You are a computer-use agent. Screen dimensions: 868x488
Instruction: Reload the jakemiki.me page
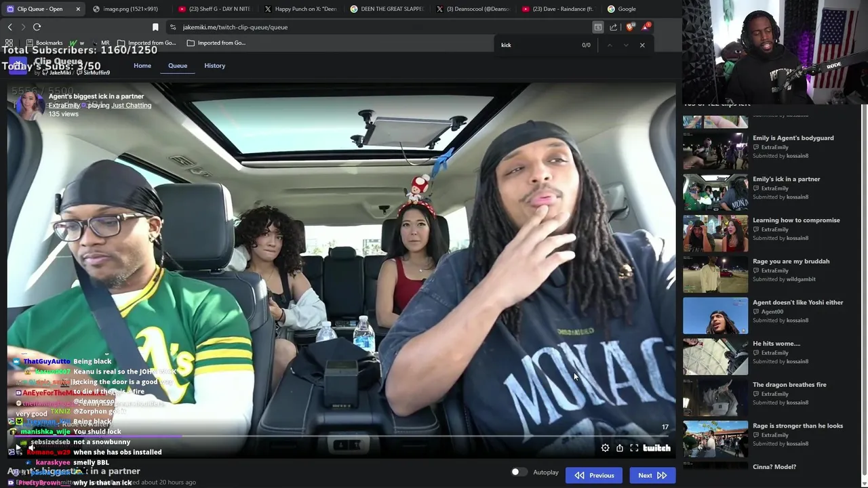37,27
